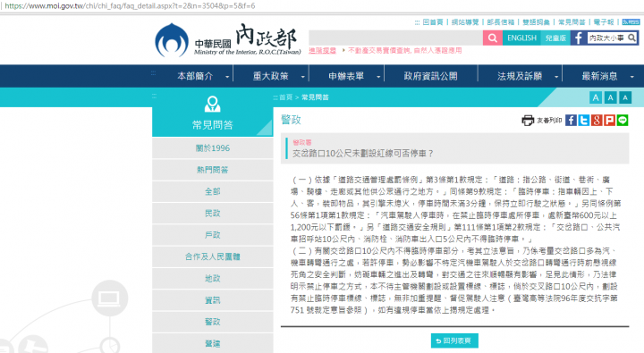This screenshot has height=353, width=644.
Task: Select 營建 category in sidebar
Action: click(x=212, y=344)
